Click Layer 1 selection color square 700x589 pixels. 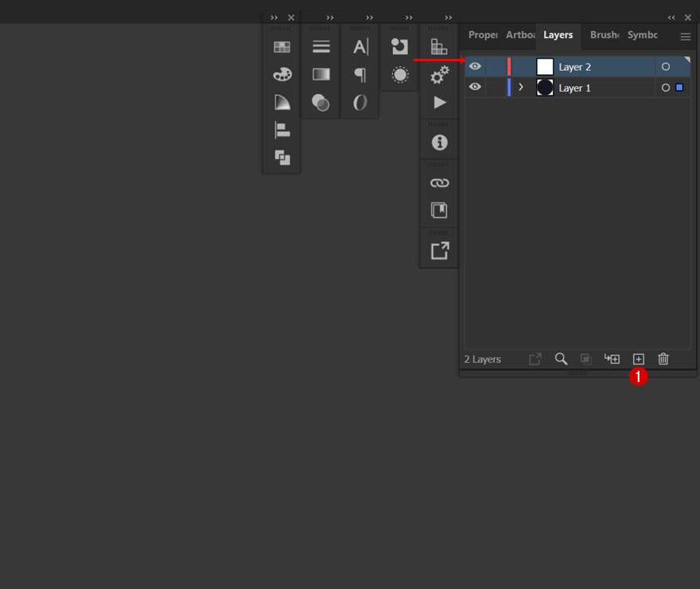pyautogui.click(x=679, y=88)
